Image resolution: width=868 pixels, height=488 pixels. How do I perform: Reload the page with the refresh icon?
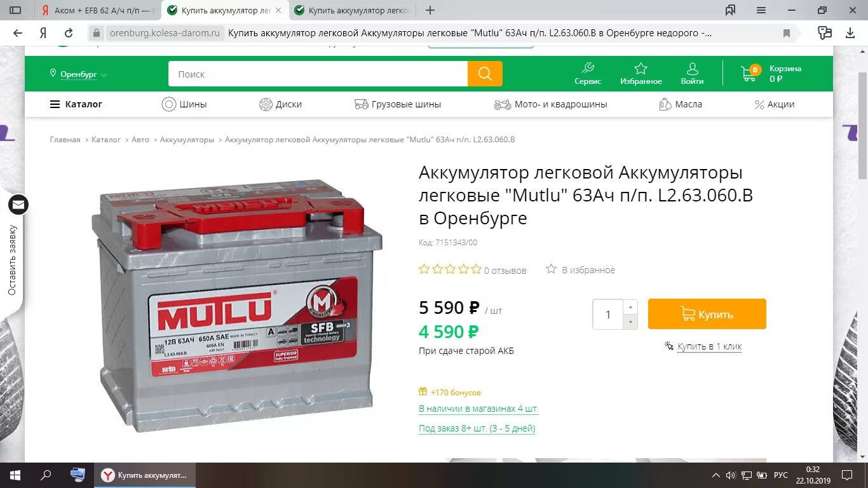(x=69, y=33)
